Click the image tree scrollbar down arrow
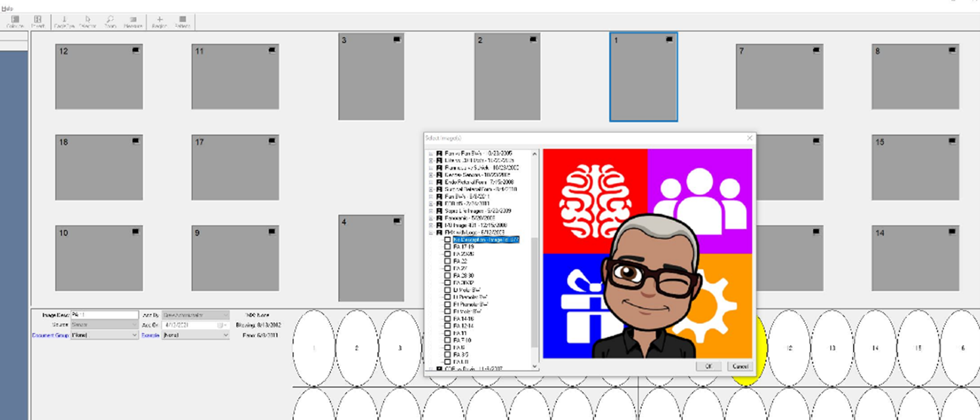980x420 pixels. click(535, 366)
